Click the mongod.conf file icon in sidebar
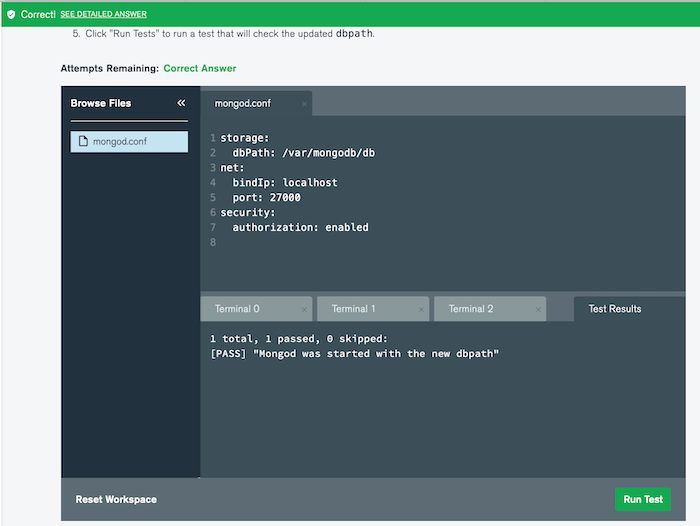This screenshot has height=526, width=700. (83, 141)
